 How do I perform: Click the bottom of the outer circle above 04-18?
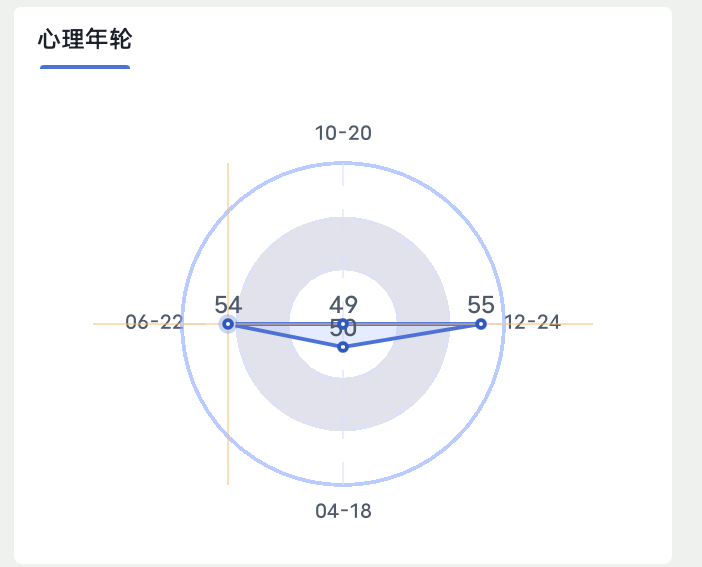coord(343,485)
